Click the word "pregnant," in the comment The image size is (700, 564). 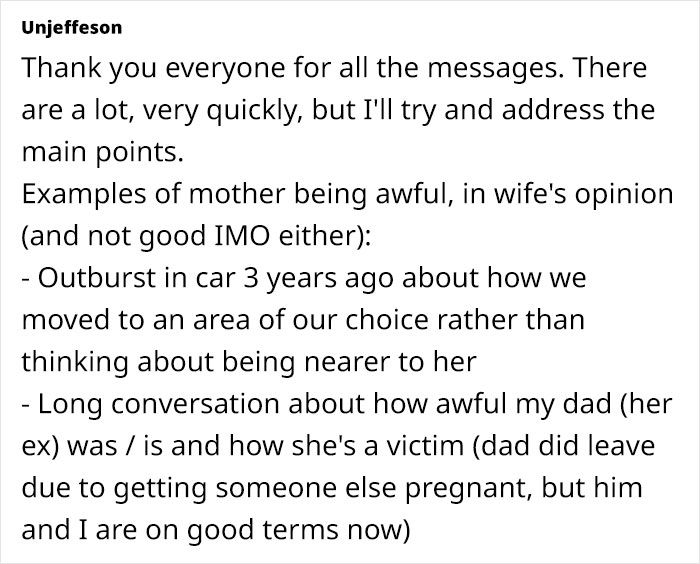469,488
